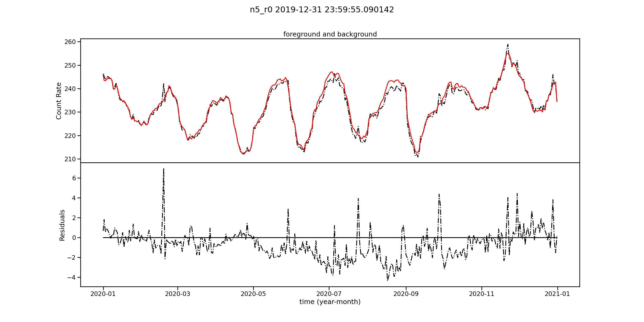The width and height of the screenshot is (644, 322).
Task: Click the '2' residuals tick label
Action: pos(74,218)
